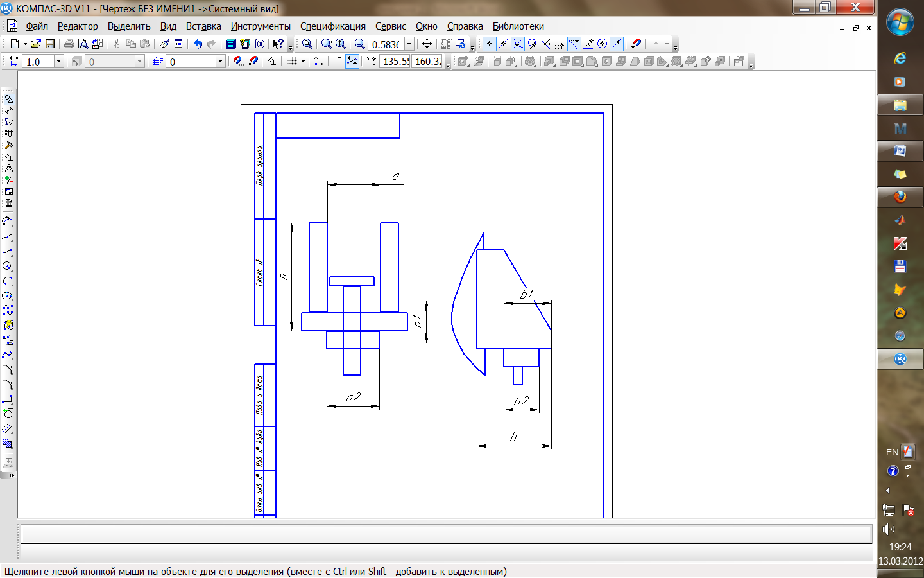Click the Open file folder icon
This screenshot has height=578, width=924.
(36, 44)
